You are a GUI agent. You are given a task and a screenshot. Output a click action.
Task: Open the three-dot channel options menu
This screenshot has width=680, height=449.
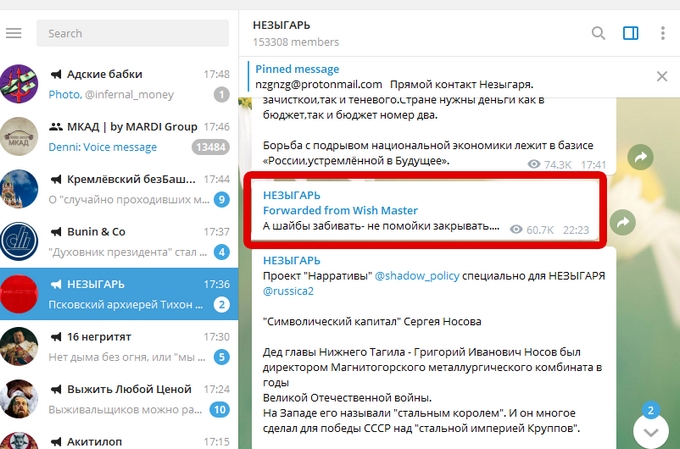[662, 33]
